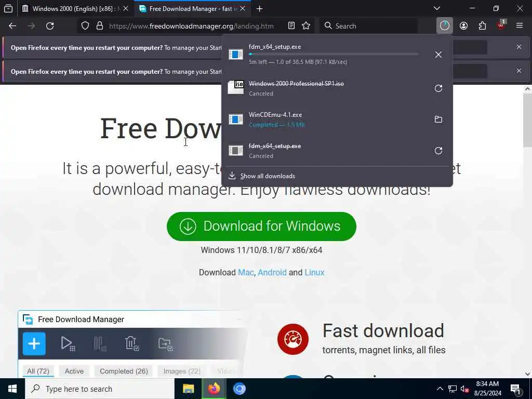Click the red Fast download speedometer icon
This screenshot has width=532, height=399.
pos(293,339)
